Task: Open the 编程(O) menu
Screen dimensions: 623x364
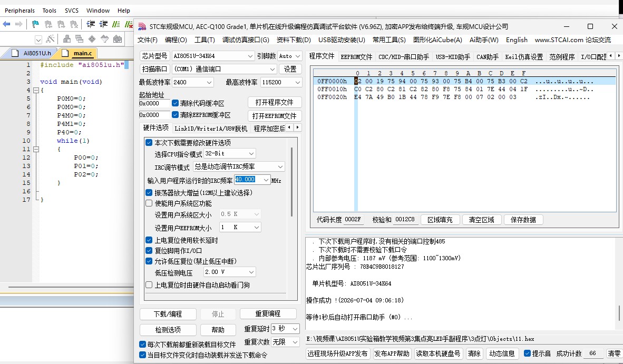Action: point(176,40)
